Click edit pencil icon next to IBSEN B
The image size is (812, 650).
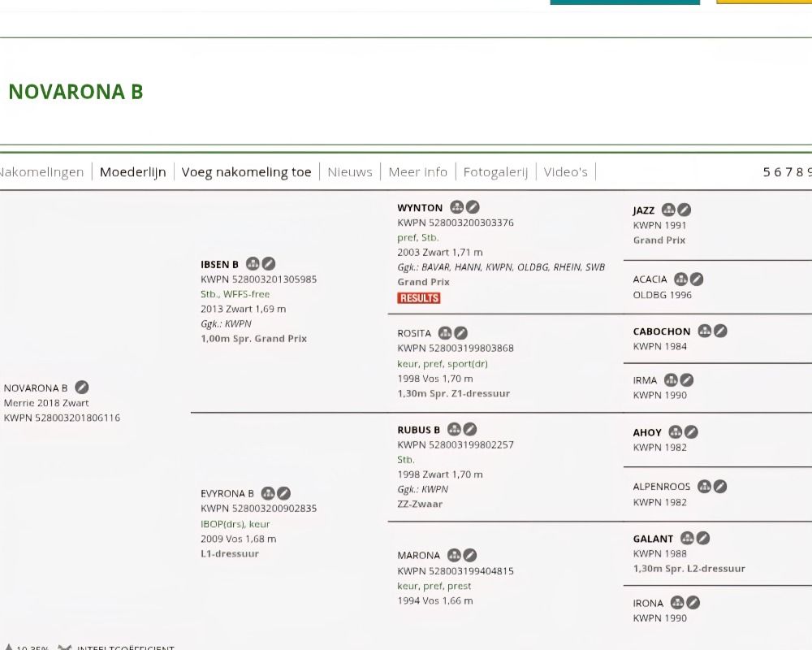coord(268,264)
